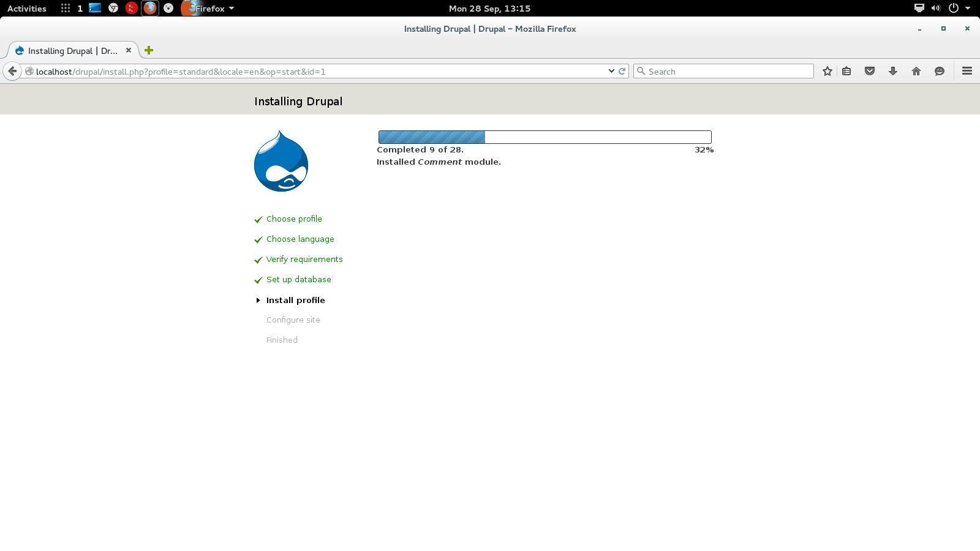Click the Choose profile step
Image resolution: width=980 pixels, height=551 pixels.
(294, 219)
